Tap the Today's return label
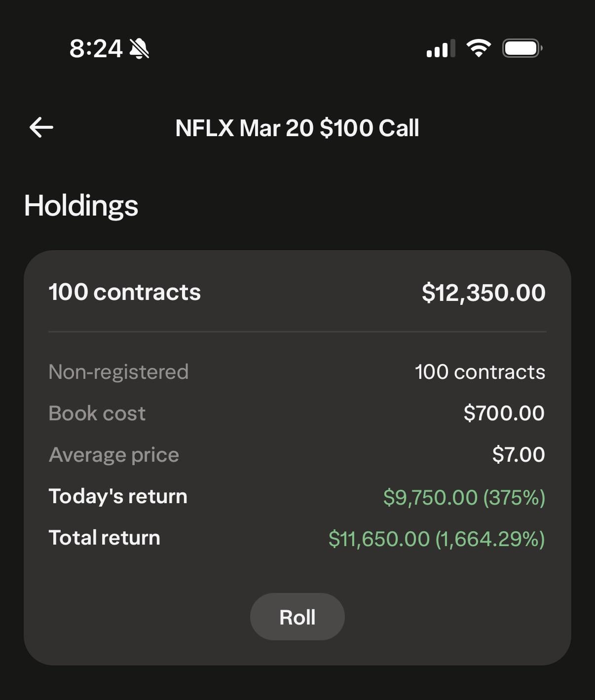This screenshot has height=700, width=595. pos(118,496)
